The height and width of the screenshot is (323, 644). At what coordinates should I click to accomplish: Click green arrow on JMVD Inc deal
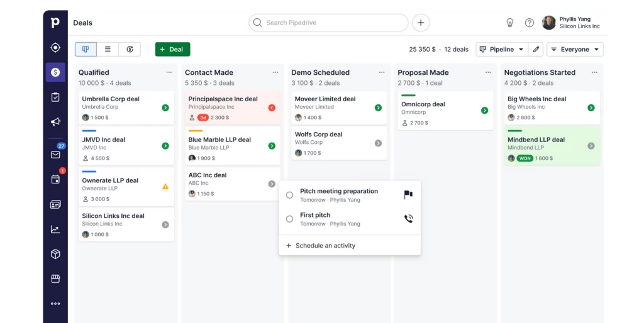165,146
